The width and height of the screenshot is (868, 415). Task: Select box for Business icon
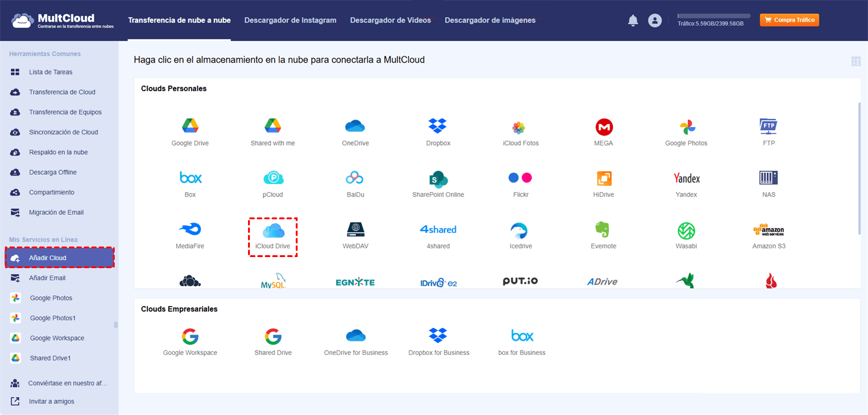522,336
